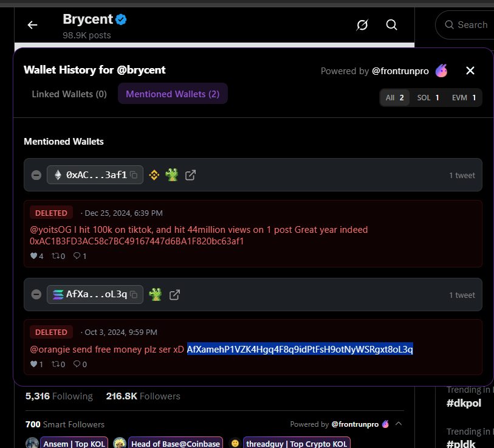The width and height of the screenshot is (494, 448).
Task: Click the Head of Base@Coinbase badge
Action: tap(176, 443)
